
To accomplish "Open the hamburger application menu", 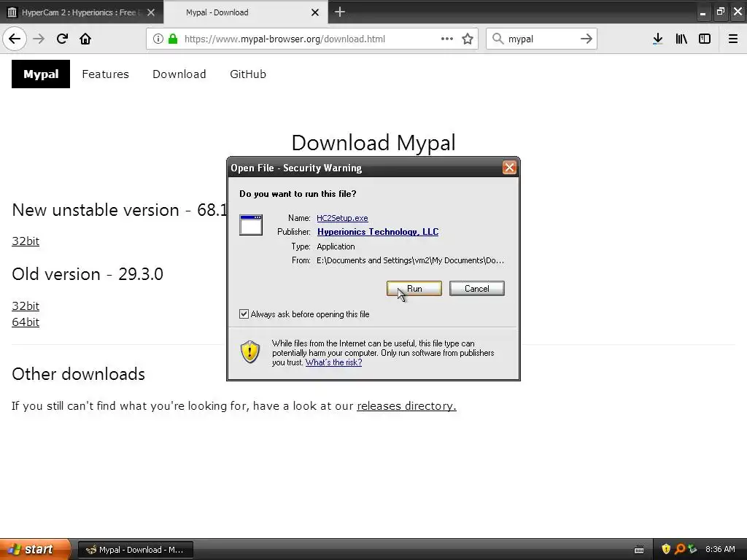I will coord(732,39).
